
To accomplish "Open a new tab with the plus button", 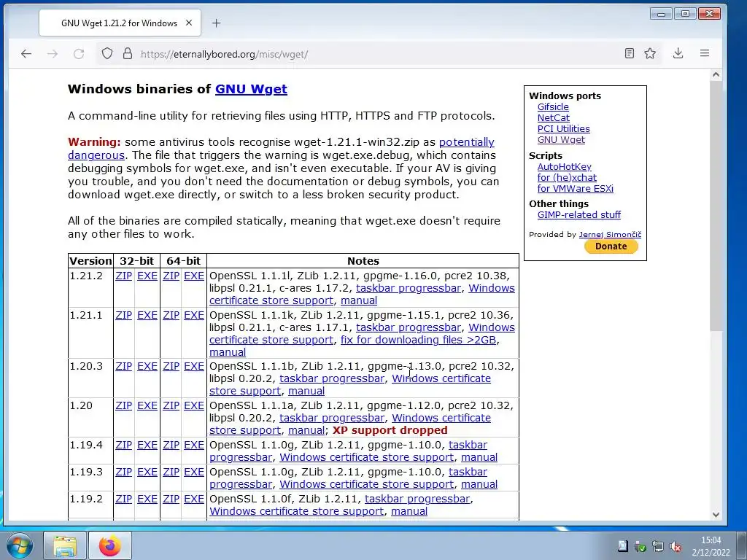I will [x=216, y=23].
